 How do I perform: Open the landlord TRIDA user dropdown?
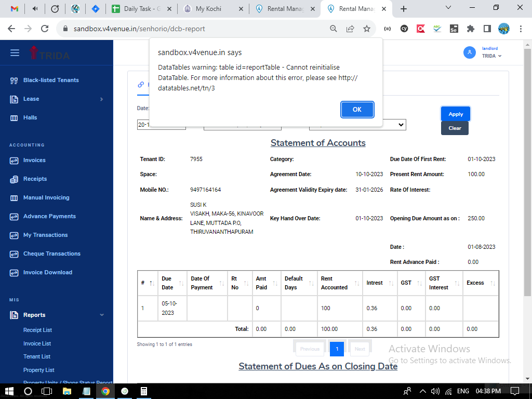(491, 52)
